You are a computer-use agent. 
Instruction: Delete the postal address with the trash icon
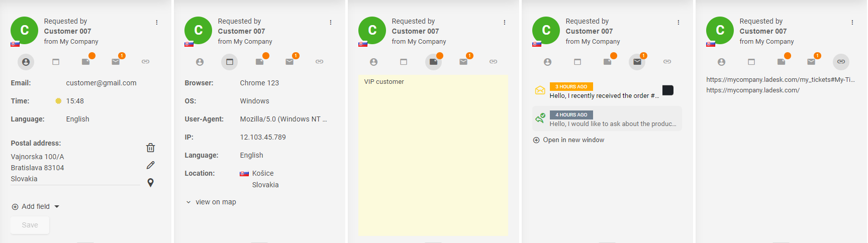point(150,148)
